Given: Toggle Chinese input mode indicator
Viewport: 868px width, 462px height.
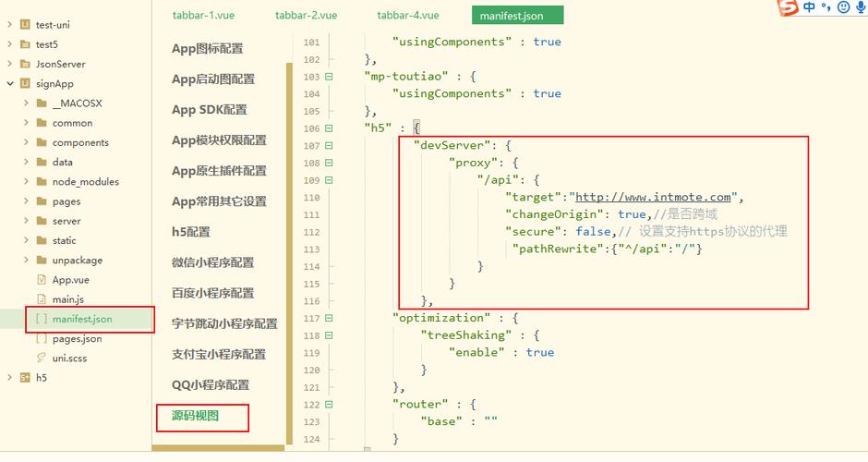Looking at the screenshot, I should (x=809, y=7).
